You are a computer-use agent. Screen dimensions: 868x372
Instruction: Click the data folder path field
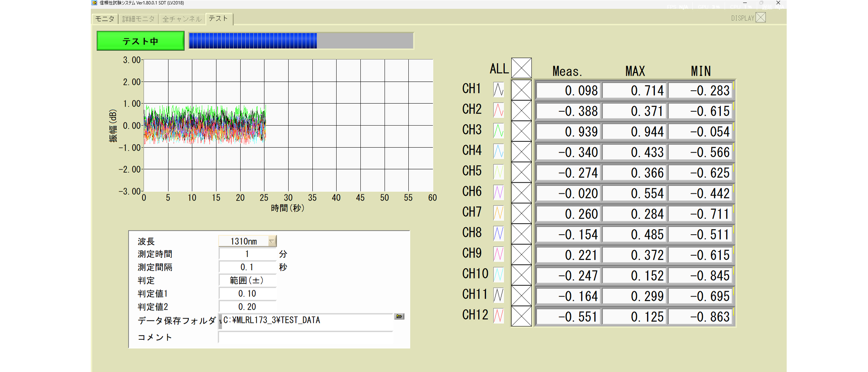307,322
